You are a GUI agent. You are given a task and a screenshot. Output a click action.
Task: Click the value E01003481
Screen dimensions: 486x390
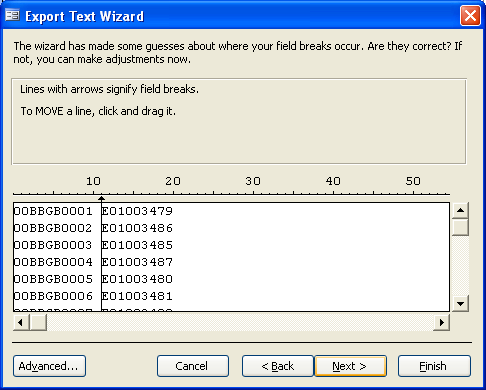pyautogui.click(x=137, y=296)
